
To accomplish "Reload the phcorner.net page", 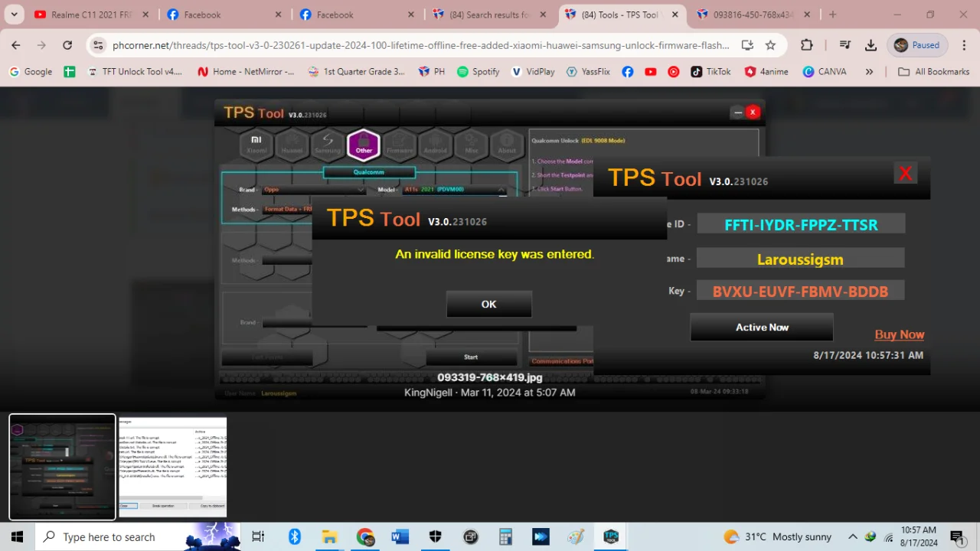I will pos(67,45).
